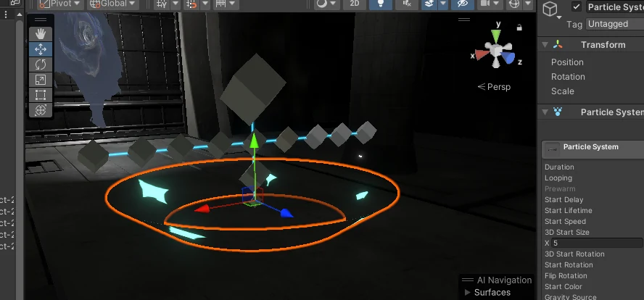
Task: Toggle the orientation gizmo lock
Action: (519, 28)
